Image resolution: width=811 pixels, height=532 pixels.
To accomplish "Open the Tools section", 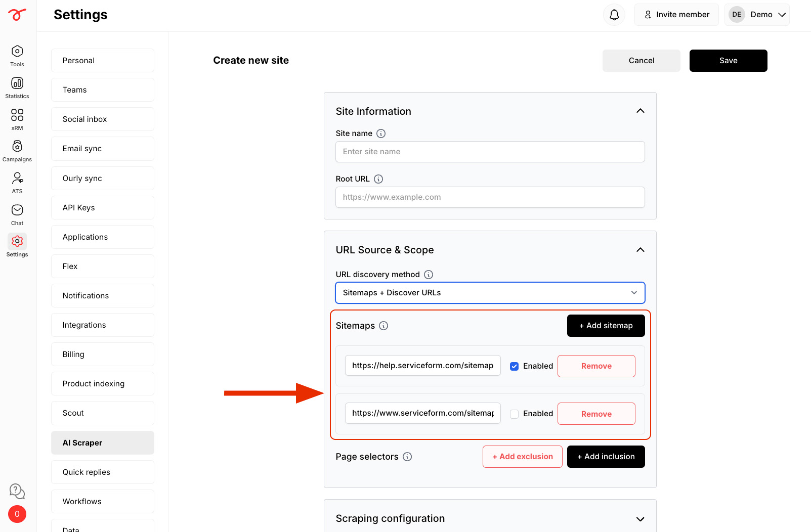I will pyautogui.click(x=17, y=56).
